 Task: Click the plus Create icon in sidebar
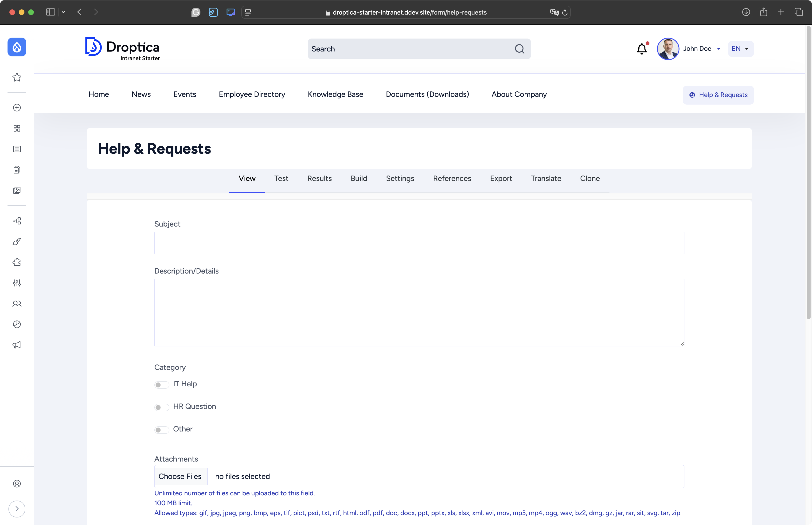coord(17,108)
